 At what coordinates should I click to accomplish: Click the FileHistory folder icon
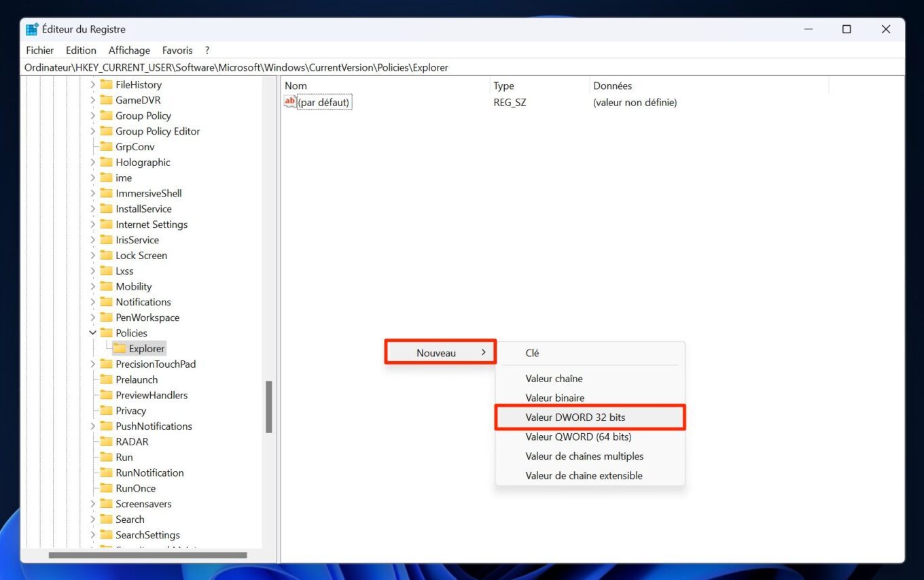106,84
